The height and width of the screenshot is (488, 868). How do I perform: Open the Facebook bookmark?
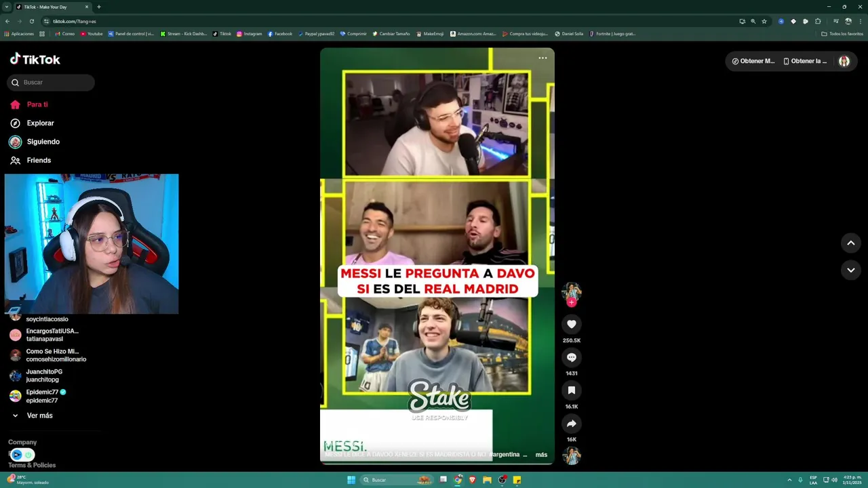280,33
